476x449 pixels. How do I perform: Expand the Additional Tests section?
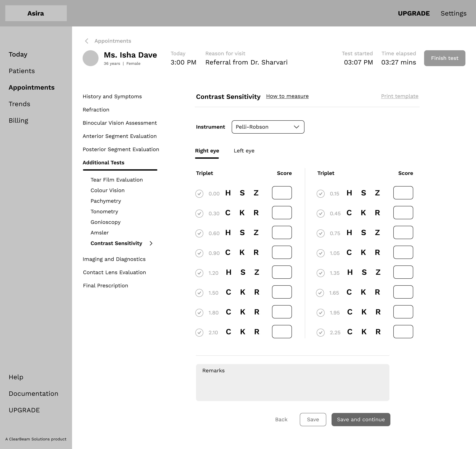103,163
